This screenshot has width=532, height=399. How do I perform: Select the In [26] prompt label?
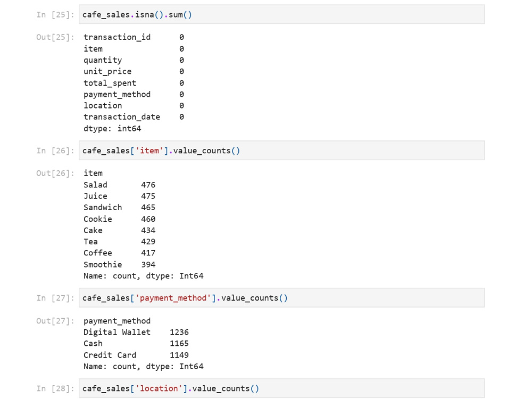(55, 151)
